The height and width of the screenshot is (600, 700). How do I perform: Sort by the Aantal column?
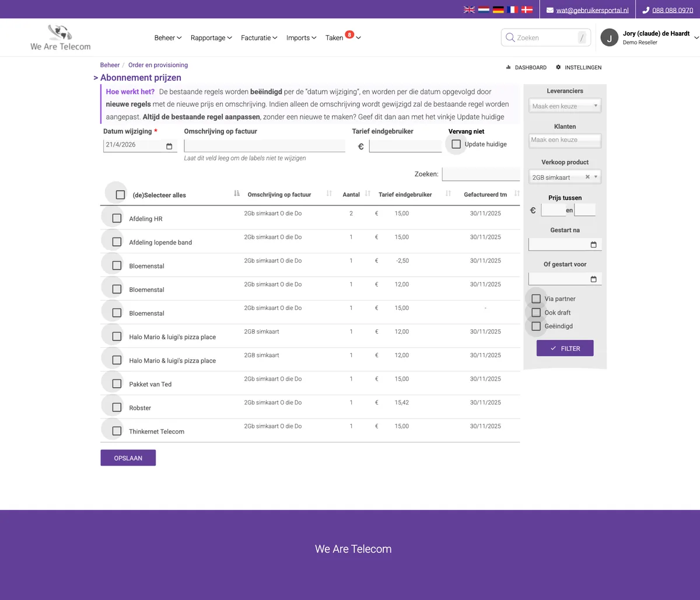point(367,194)
